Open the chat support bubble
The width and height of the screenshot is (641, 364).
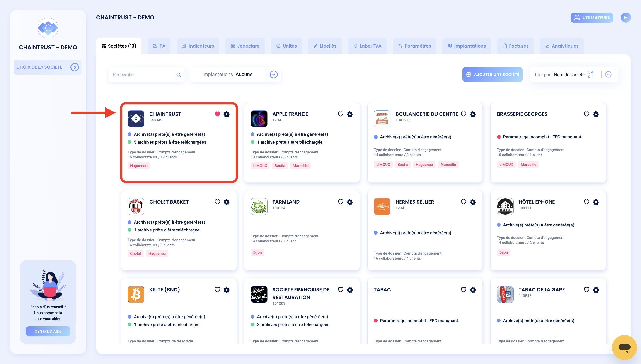(624, 347)
